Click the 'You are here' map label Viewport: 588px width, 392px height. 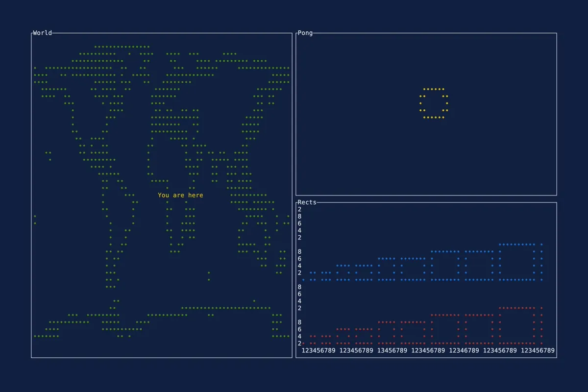click(180, 196)
